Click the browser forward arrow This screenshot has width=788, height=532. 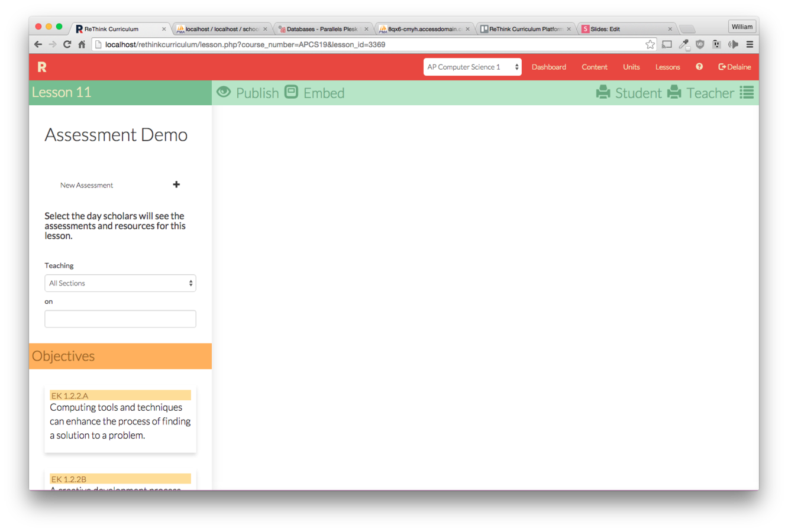pos(53,44)
